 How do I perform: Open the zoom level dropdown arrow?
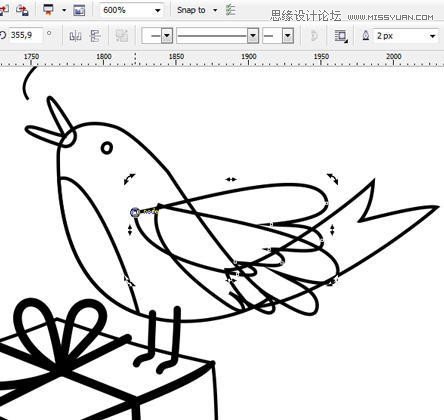click(158, 11)
